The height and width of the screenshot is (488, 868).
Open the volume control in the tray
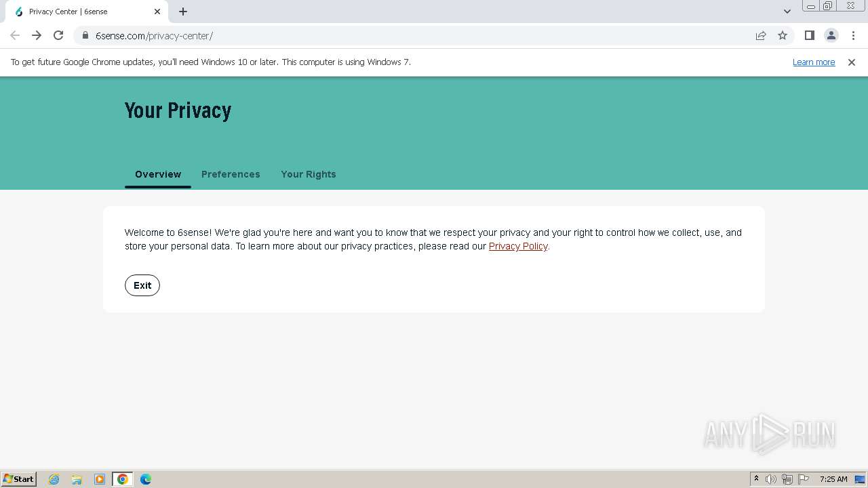coord(771,479)
